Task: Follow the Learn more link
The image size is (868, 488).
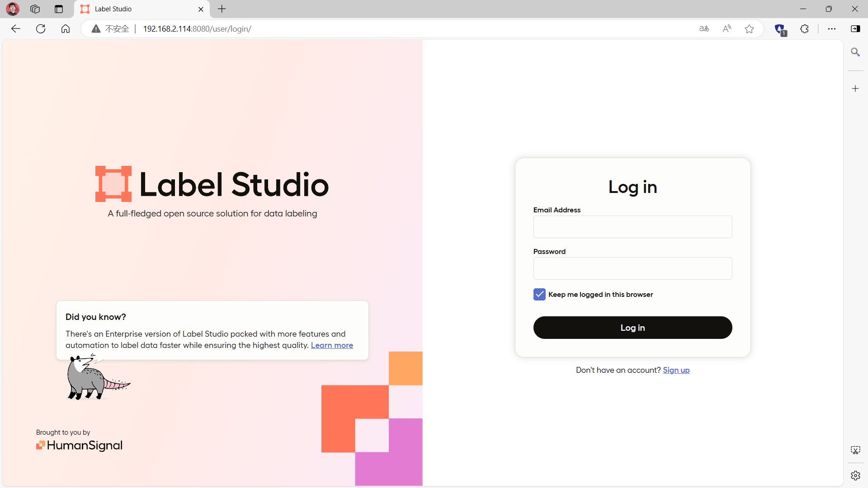Action: [x=332, y=345]
